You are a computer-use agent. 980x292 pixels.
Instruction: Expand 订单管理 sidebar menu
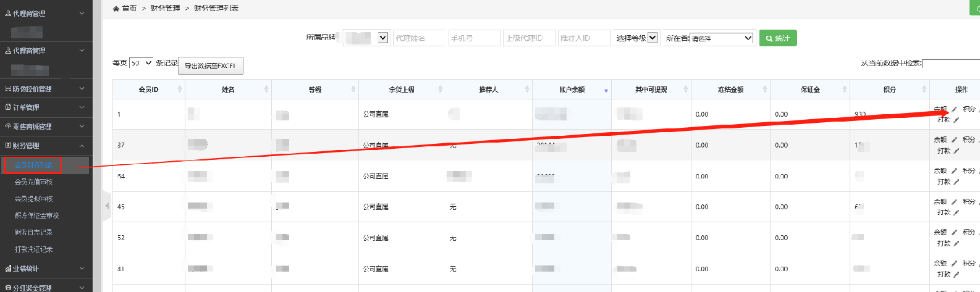46,107
